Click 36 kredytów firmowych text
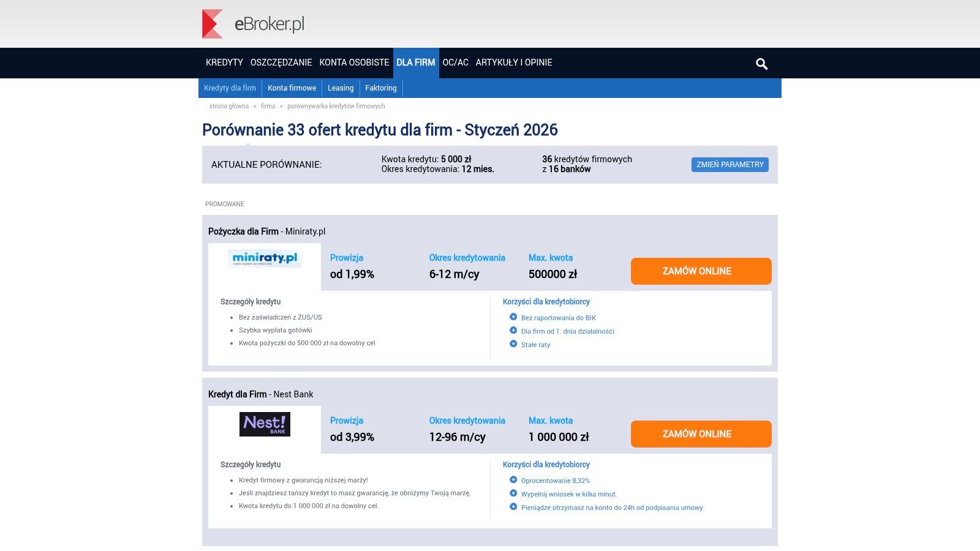Screen dimensions: 980x551 (x=587, y=159)
